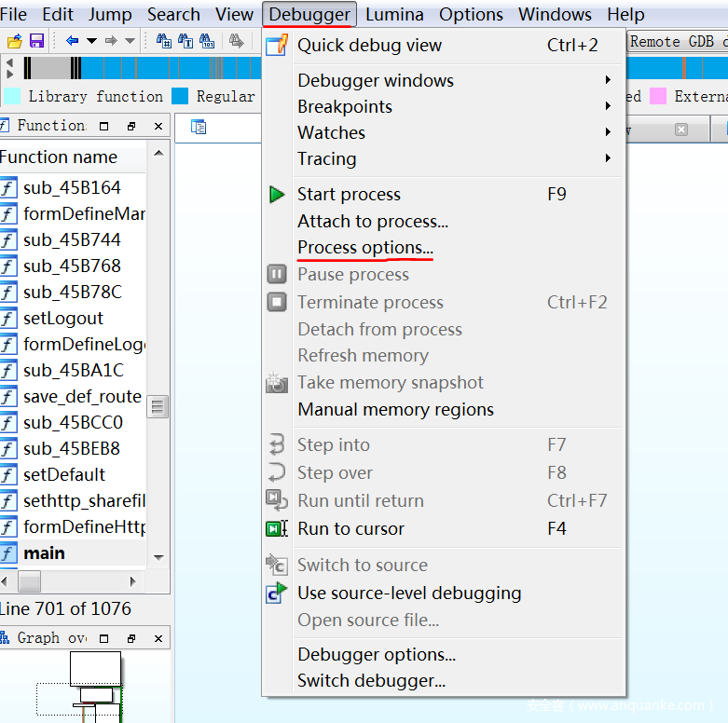Click the open file toolbar icon

click(14, 41)
